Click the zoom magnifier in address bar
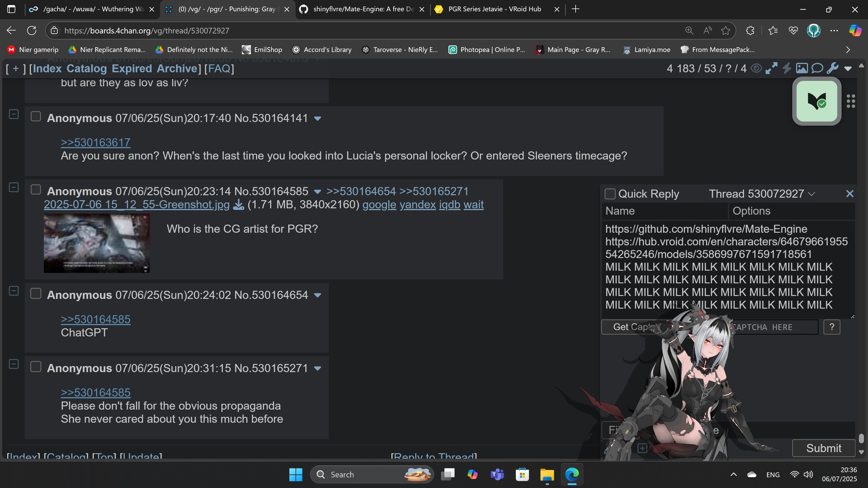This screenshot has height=488, width=868. pos(689,31)
